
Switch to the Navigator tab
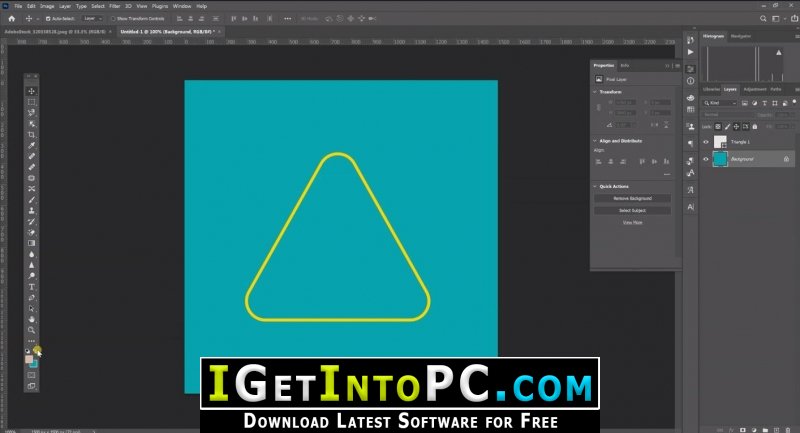(x=741, y=36)
